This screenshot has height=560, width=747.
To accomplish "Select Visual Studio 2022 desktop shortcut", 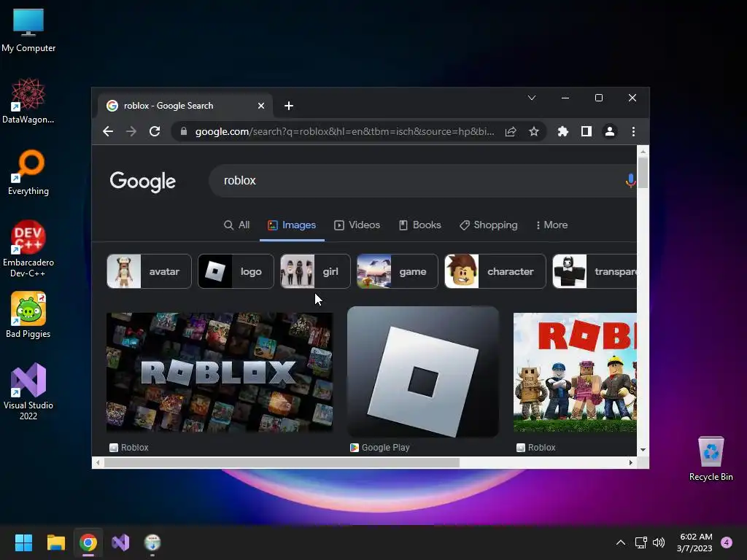I will 28,392.
